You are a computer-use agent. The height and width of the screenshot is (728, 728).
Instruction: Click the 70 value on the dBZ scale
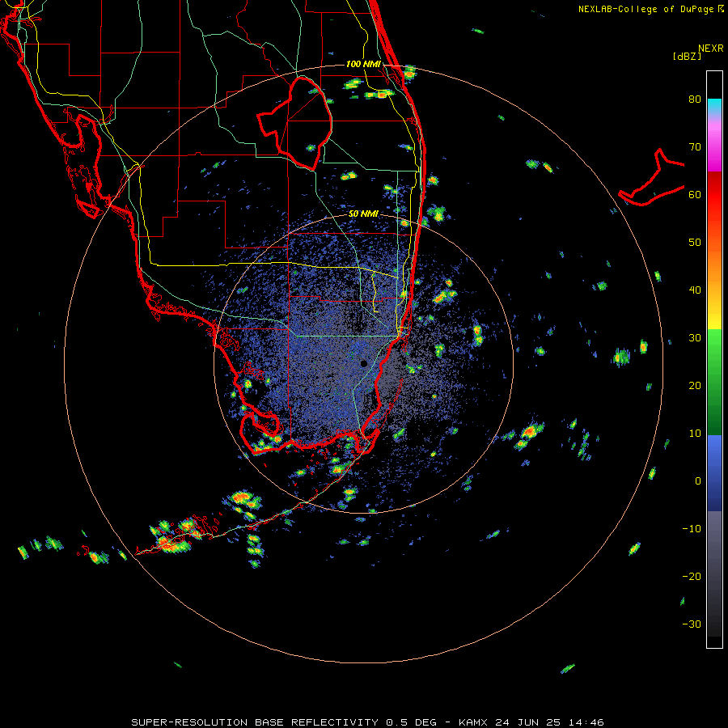point(695,147)
